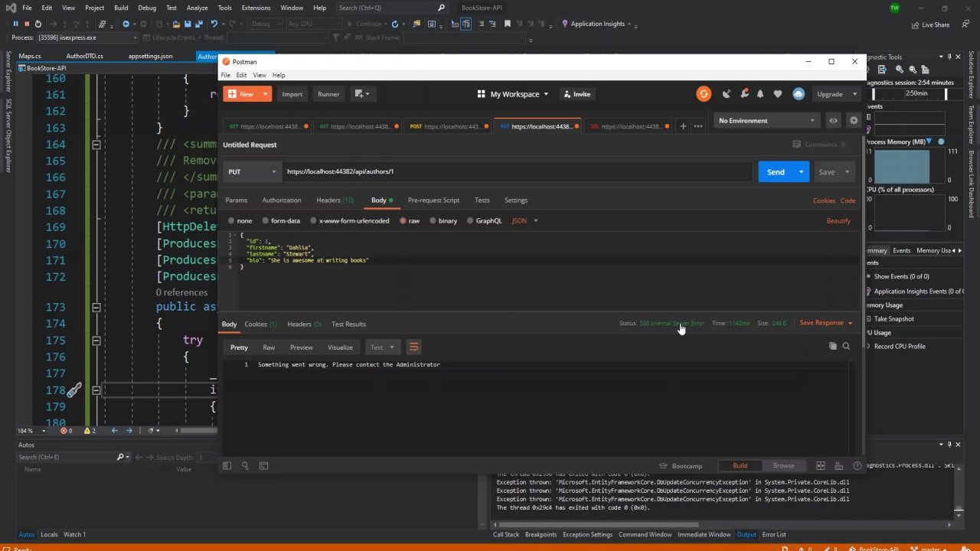Expand the No Environment selector

click(766, 121)
